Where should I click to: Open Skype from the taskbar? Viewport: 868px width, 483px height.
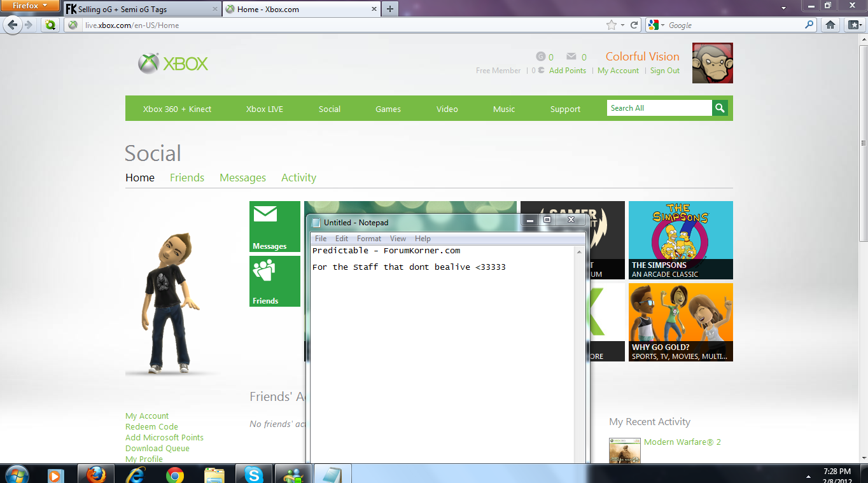point(253,474)
